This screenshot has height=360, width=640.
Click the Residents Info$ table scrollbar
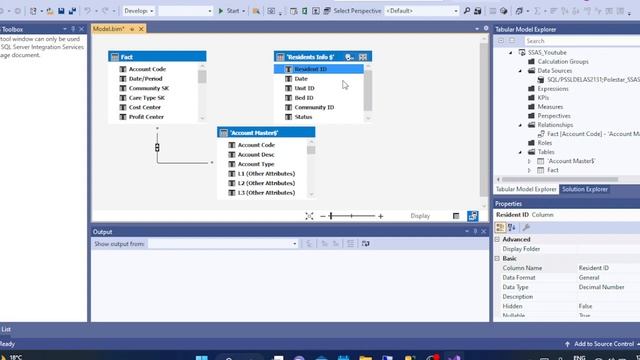[368, 90]
